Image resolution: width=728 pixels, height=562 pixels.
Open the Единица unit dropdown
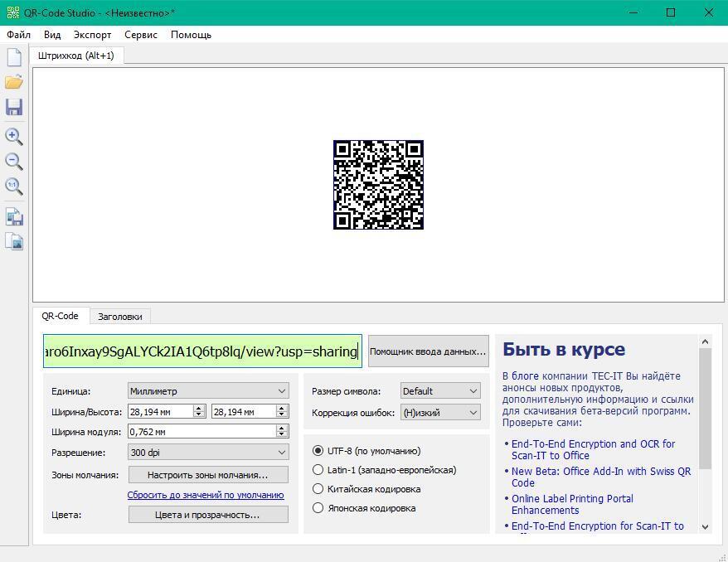coord(207,391)
